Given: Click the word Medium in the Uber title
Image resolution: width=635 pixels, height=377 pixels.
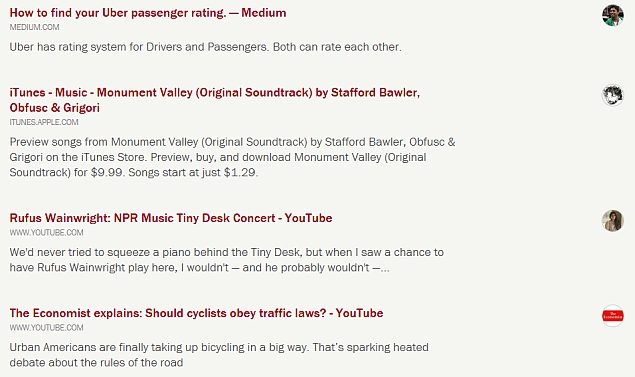Looking at the screenshot, I should click(x=264, y=13).
